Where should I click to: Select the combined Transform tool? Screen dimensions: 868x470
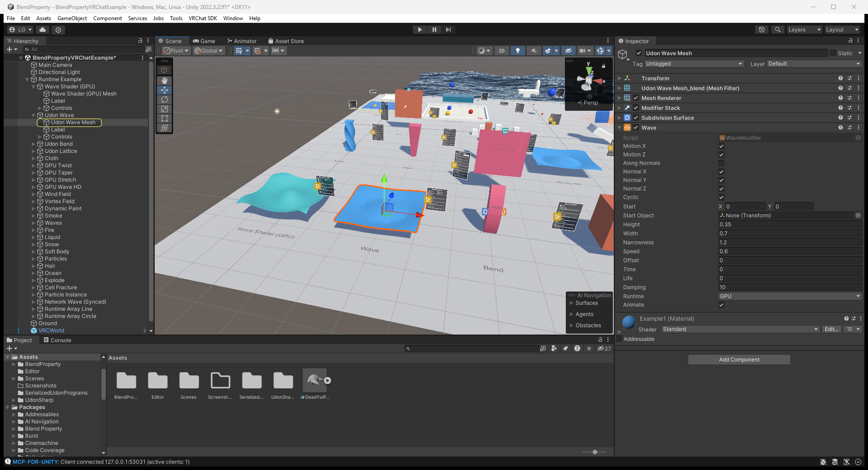pos(165,128)
